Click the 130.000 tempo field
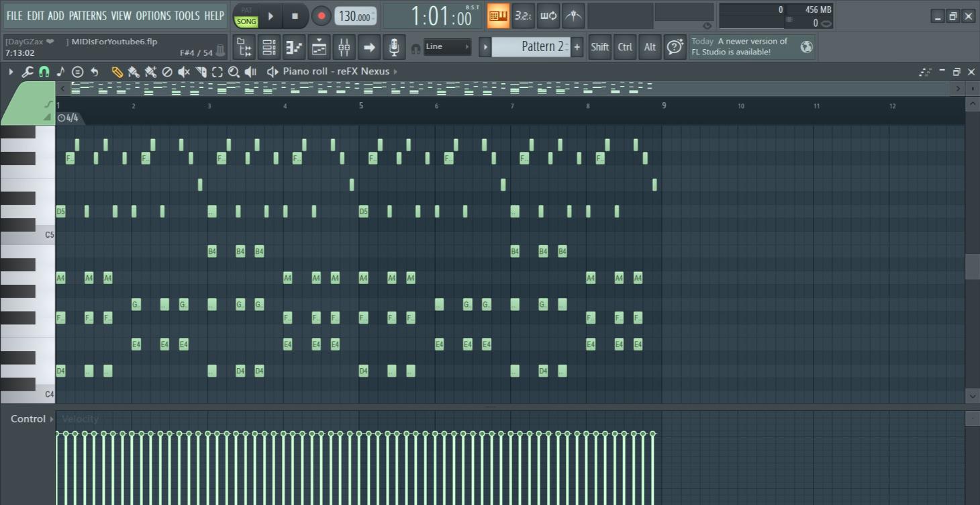This screenshot has height=505, width=980. tap(355, 17)
